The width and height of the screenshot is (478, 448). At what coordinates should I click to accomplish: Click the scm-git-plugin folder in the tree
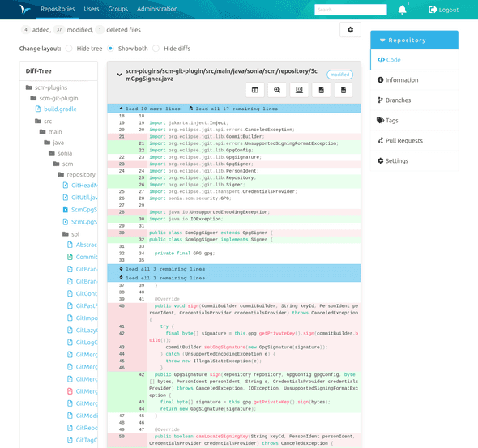(54, 98)
